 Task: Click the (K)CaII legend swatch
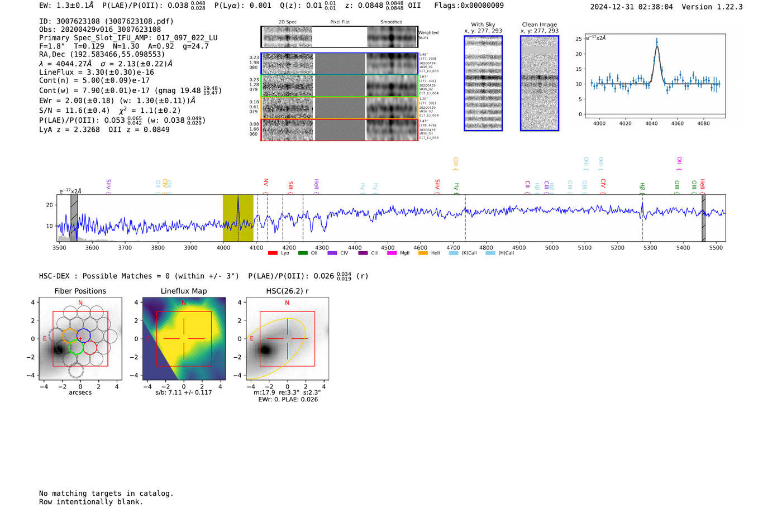454,253
